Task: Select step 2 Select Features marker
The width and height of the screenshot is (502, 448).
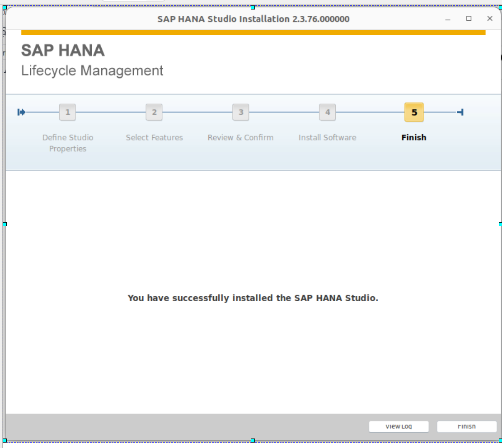Action: (x=154, y=112)
